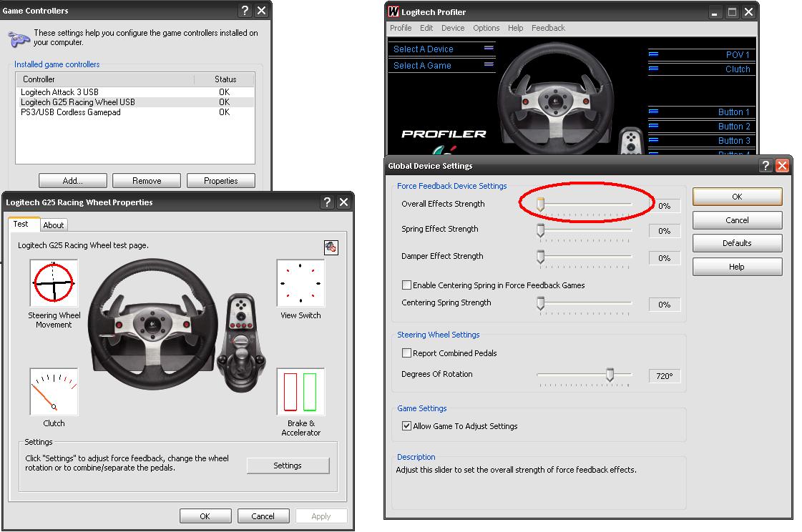The image size is (802, 532).
Task: Click the Degrees Of Rotation 720° field
Action: coord(665,375)
